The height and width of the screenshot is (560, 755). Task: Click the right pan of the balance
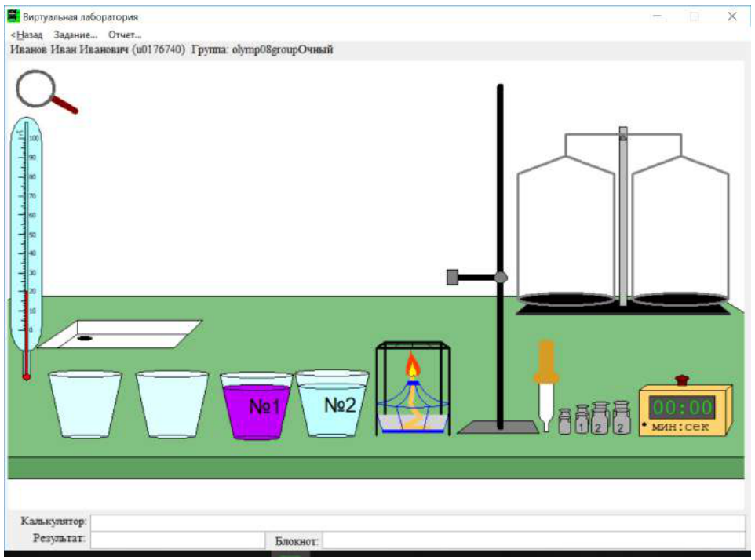tap(680, 299)
